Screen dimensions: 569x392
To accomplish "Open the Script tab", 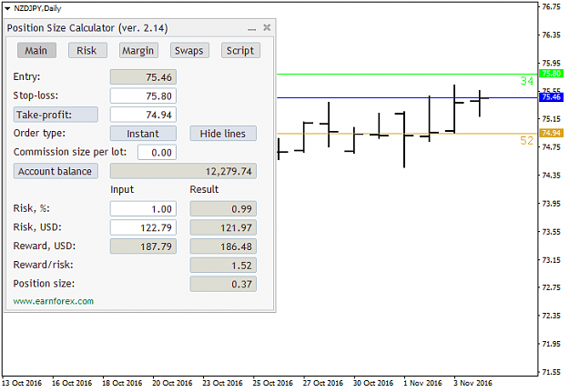I will click(240, 50).
